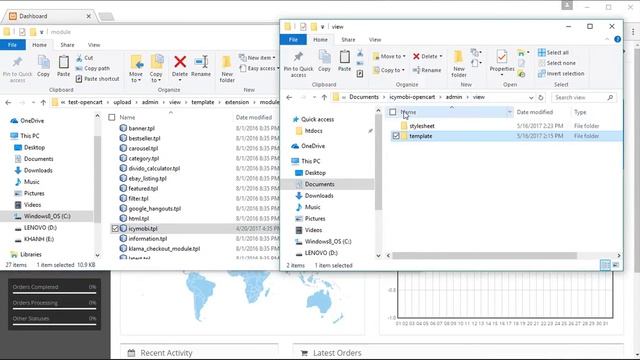The image size is (640, 360).
Task: Open the Copy to dropdown in view window
Action: pos(389,70)
